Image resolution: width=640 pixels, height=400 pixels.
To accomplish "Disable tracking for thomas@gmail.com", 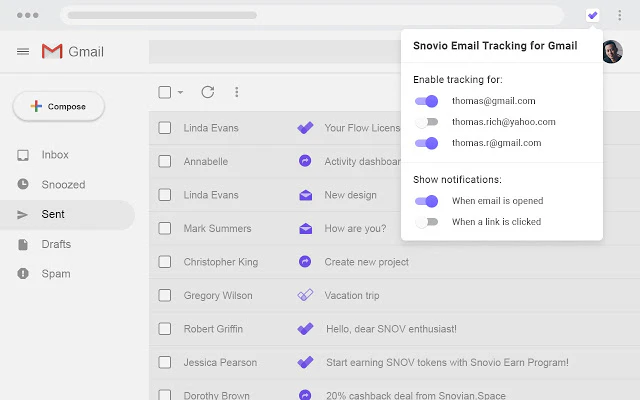I will (426, 101).
